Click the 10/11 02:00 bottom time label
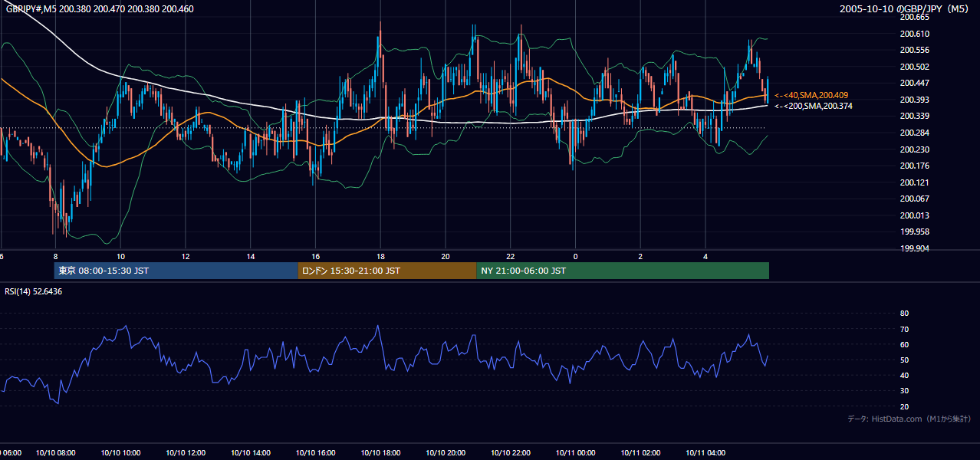 (x=641, y=453)
